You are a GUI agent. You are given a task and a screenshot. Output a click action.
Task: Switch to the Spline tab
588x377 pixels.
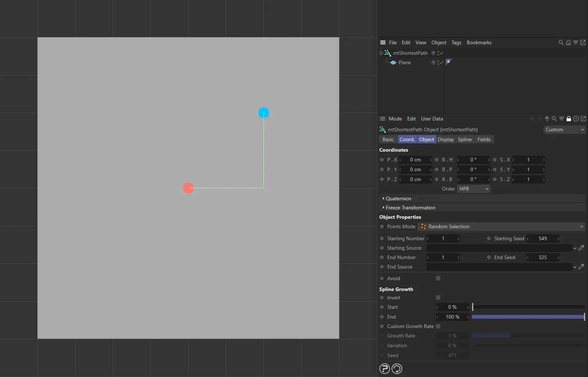pos(465,139)
